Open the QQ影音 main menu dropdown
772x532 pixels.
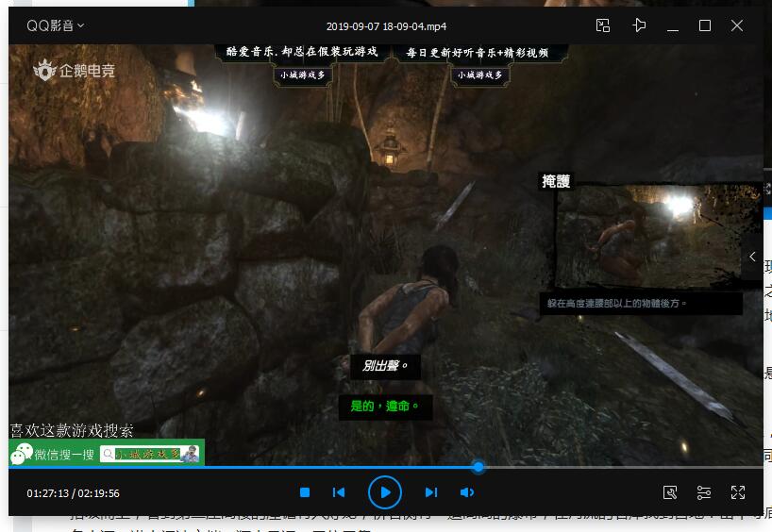(55, 25)
